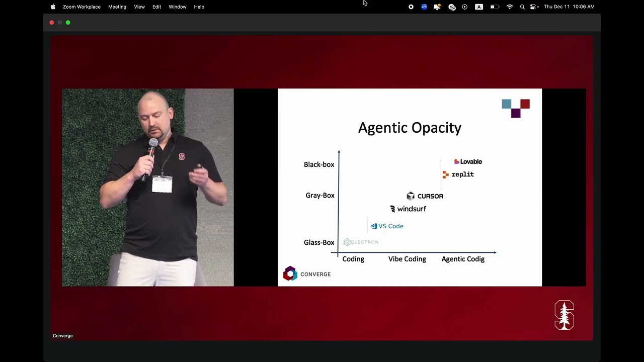Click the play circle menu bar icon
Viewport: 644px width, 362px height.
465,7
